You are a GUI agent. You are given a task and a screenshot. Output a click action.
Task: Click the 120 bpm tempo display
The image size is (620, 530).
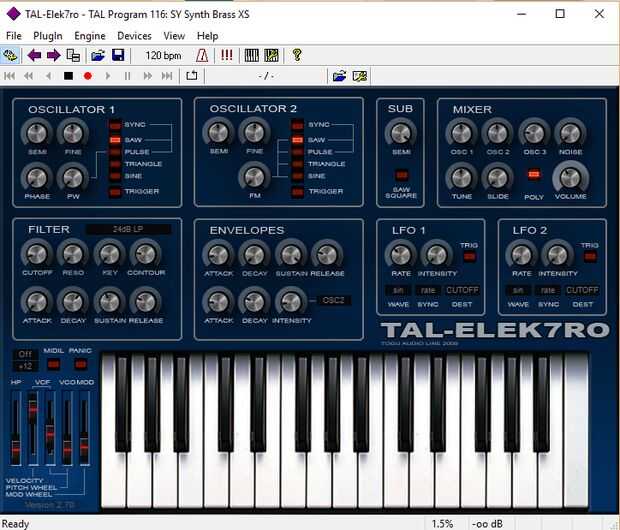click(163, 55)
